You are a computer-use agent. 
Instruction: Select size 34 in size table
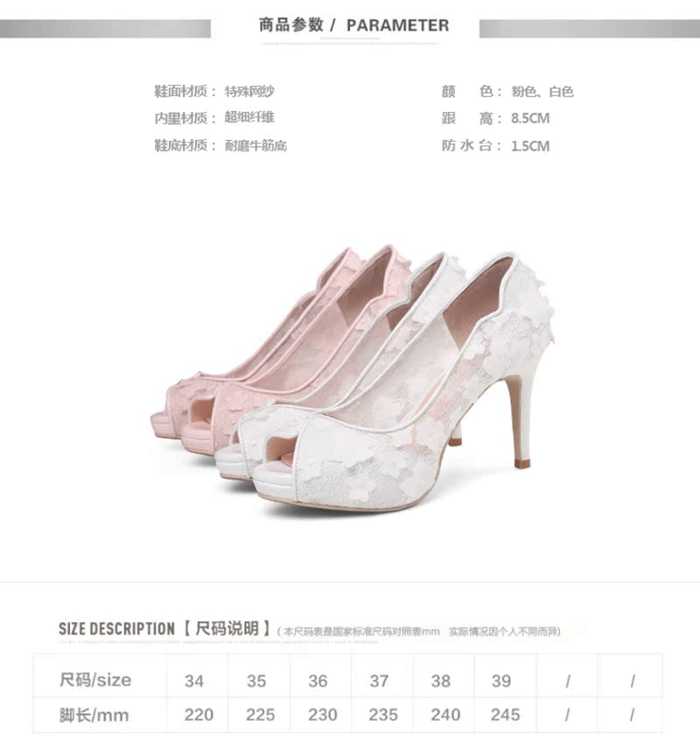point(194,681)
